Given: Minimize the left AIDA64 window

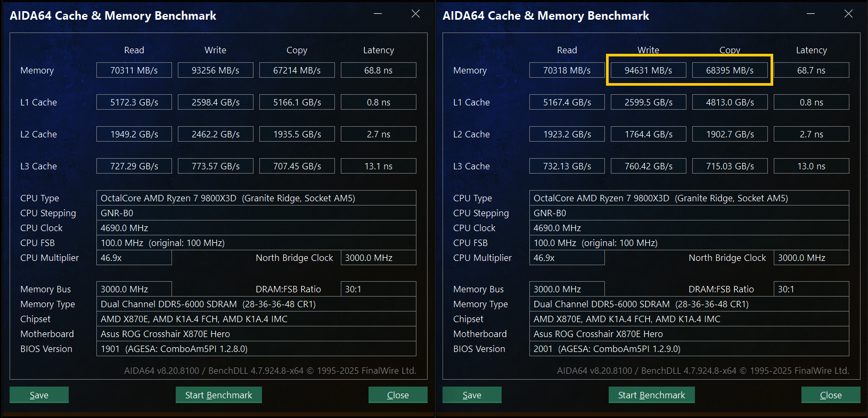Looking at the screenshot, I should pyautogui.click(x=378, y=14).
